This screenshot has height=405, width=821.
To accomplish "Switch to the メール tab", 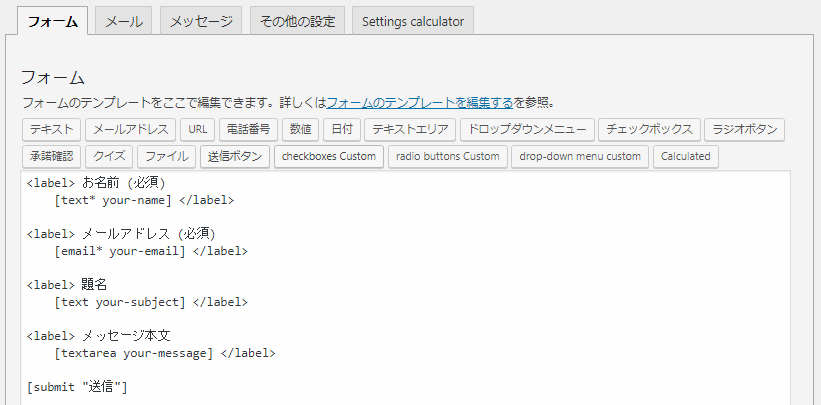I will [x=124, y=21].
